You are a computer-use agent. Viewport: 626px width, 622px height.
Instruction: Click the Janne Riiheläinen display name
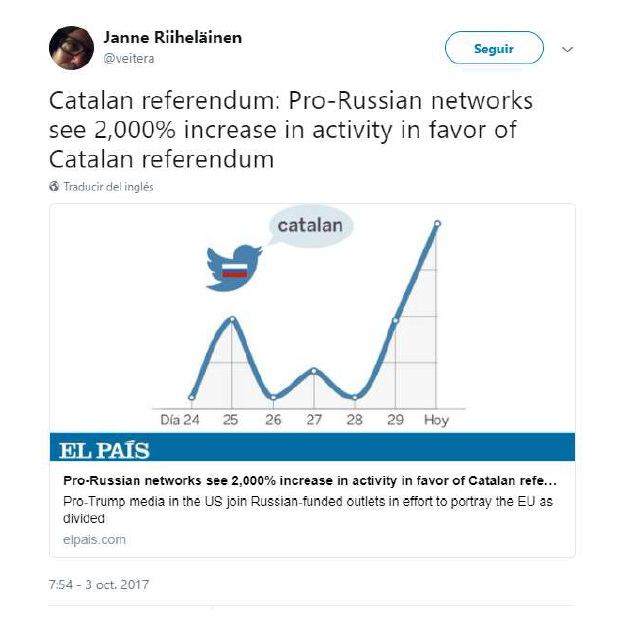172,38
